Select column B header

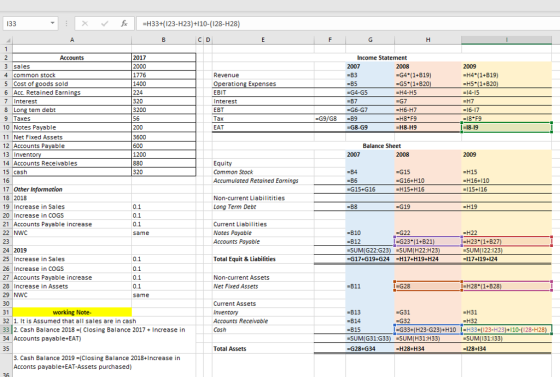[164, 40]
